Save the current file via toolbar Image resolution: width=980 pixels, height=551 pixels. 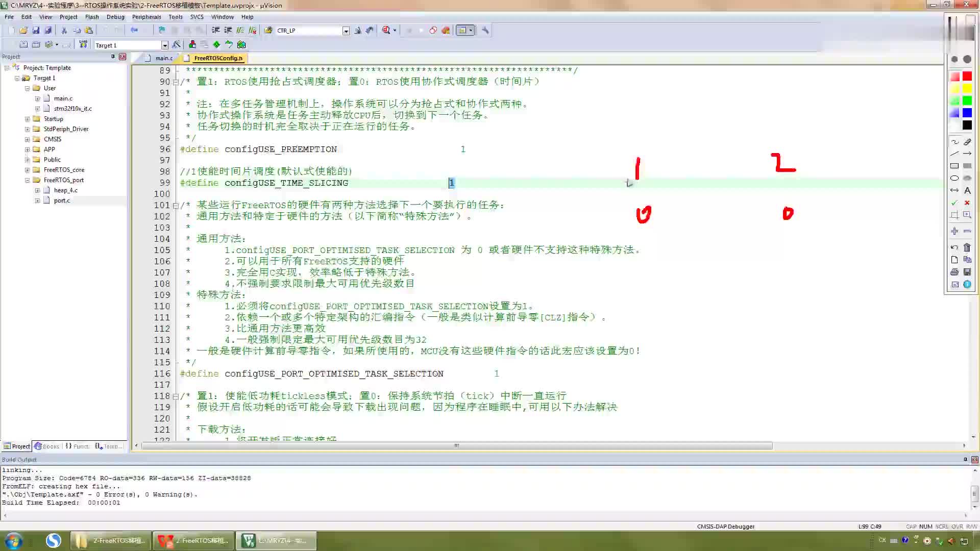click(x=36, y=31)
